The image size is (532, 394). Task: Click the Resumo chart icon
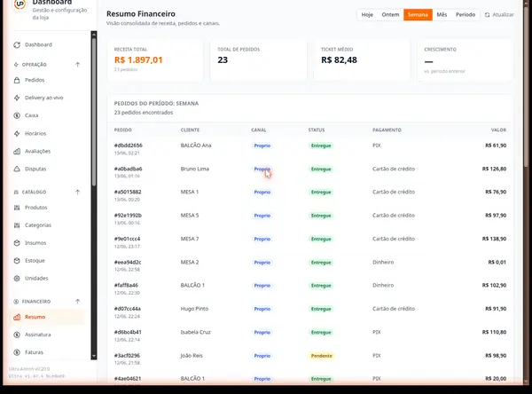17,317
